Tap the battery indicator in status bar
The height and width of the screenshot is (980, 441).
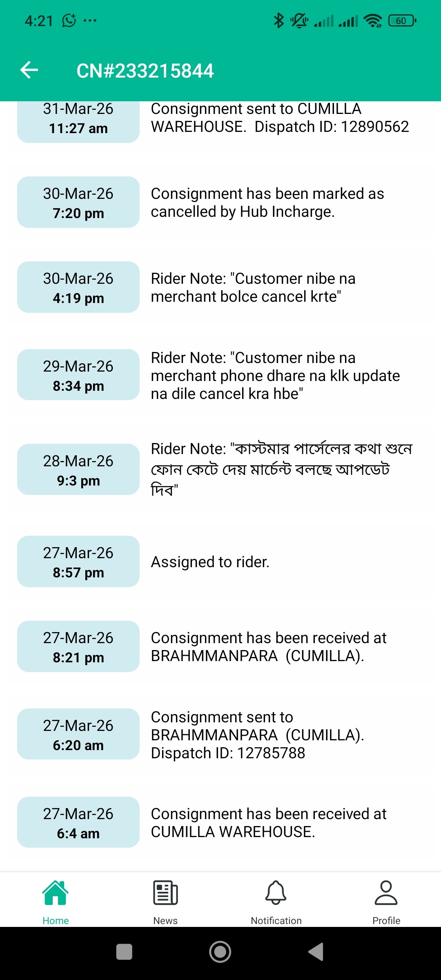pyautogui.click(x=402, y=20)
